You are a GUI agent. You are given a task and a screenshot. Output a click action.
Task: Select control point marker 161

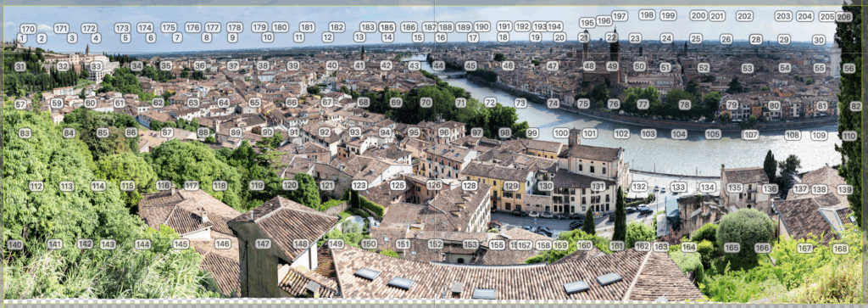coord(617,246)
